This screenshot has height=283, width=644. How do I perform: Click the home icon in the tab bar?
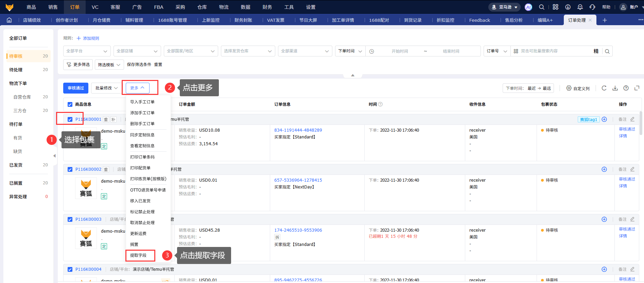[x=9, y=20]
